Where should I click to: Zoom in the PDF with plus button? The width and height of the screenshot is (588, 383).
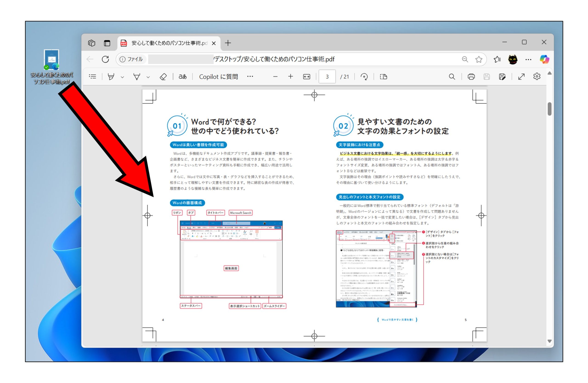click(x=291, y=76)
